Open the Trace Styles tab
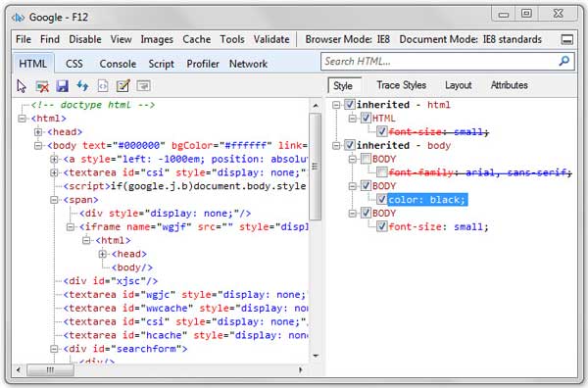This screenshot has height=388, width=588. pos(401,85)
